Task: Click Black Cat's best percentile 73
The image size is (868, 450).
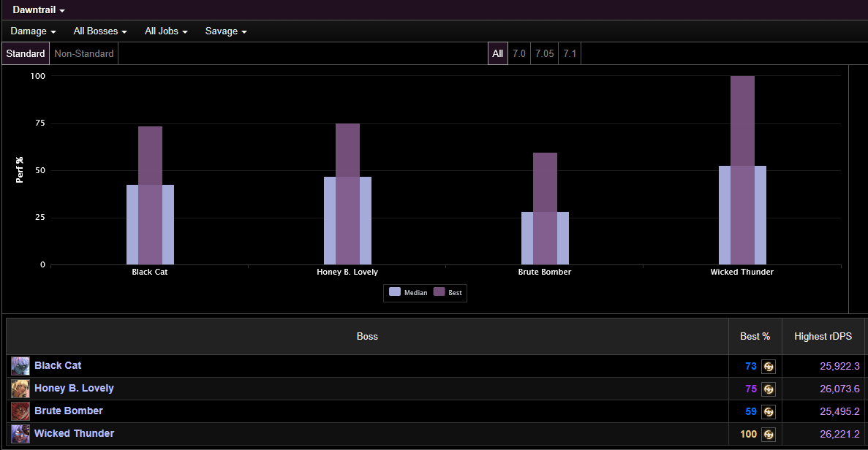Action: (751, 366)
